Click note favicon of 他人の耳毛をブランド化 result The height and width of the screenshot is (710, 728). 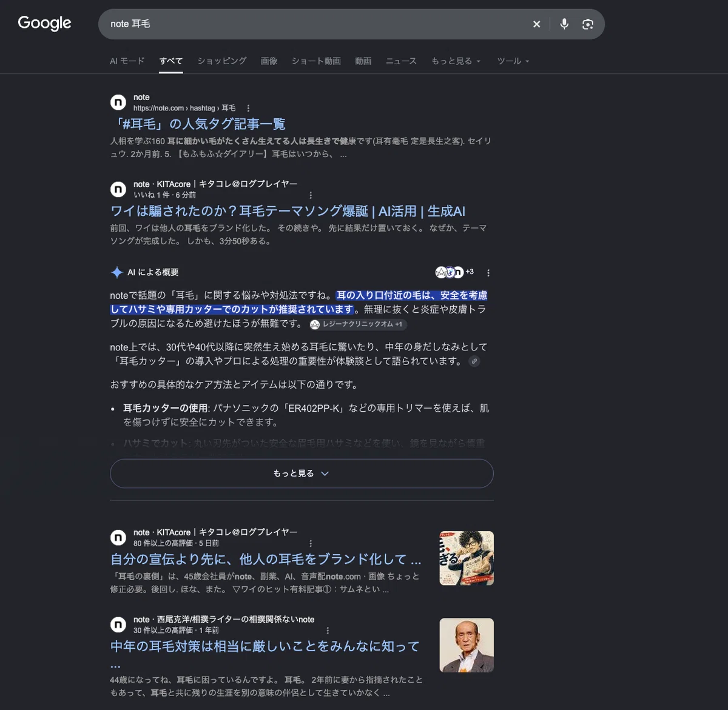point(118,537)
